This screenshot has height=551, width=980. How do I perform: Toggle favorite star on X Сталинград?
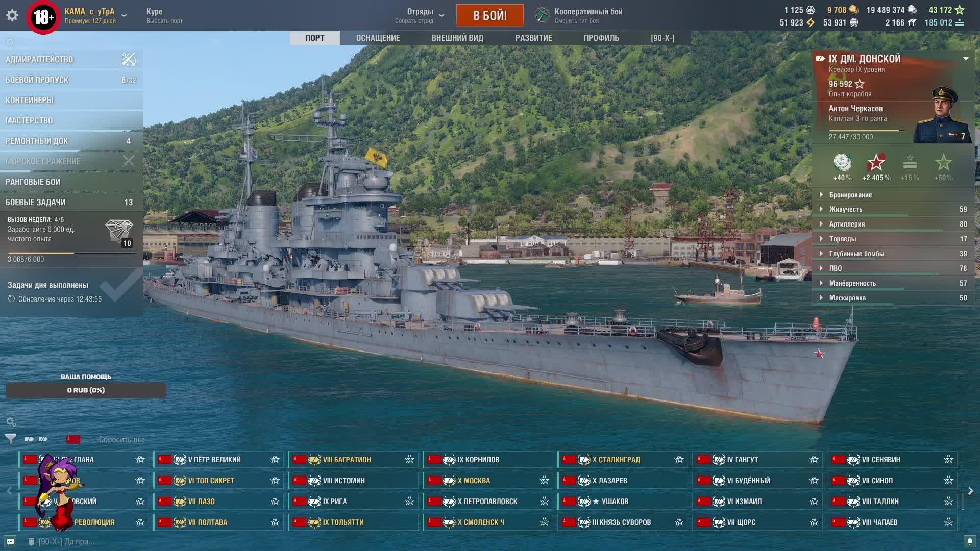[679, 460]
